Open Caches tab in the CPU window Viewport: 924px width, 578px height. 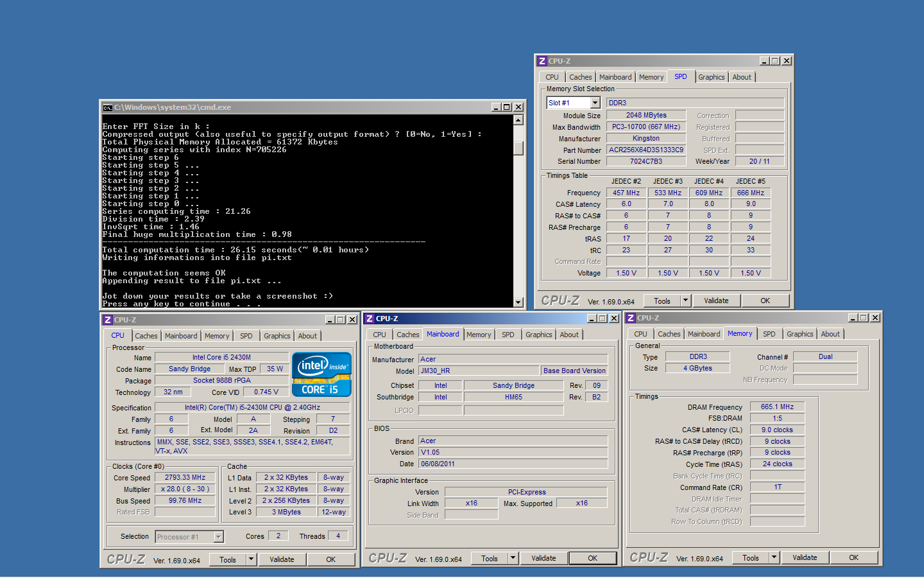click(146, 336)
